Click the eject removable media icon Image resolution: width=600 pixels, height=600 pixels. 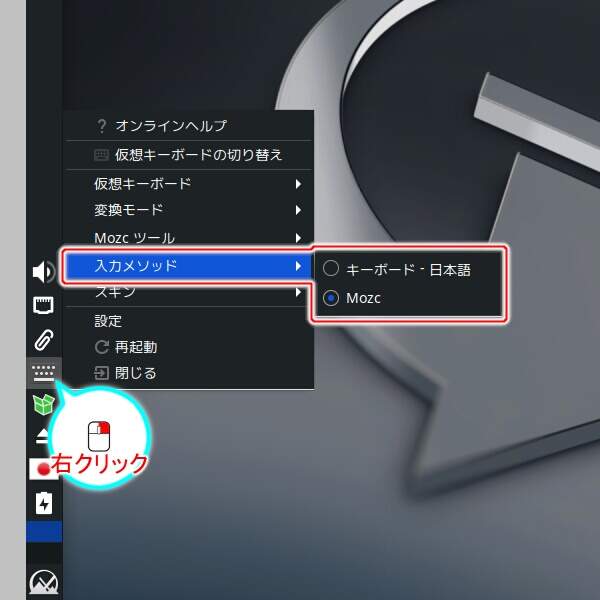(x=42, y=436)
